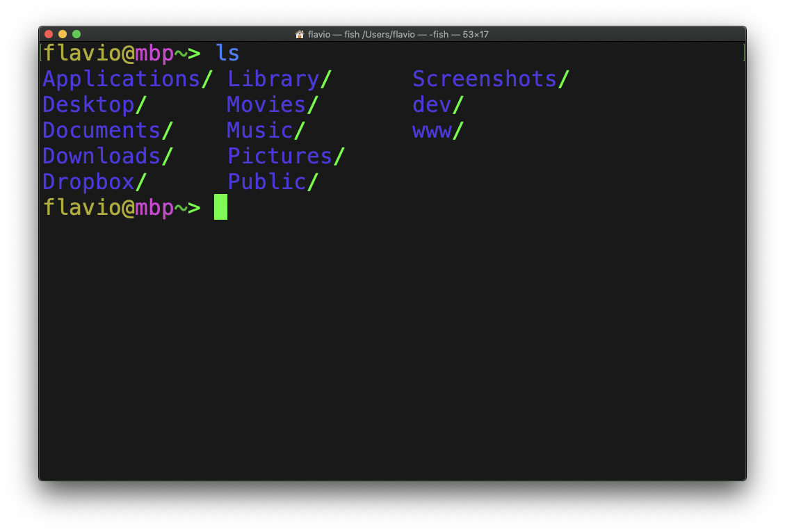Click the ls command text on the first line
Viewport: 785px width, 532px height.
227,53
